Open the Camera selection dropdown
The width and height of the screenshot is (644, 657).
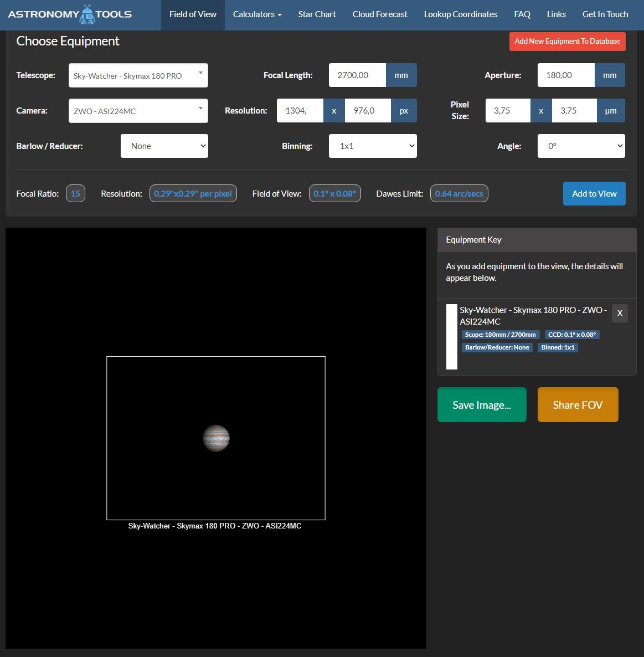(x=138, y=111)
